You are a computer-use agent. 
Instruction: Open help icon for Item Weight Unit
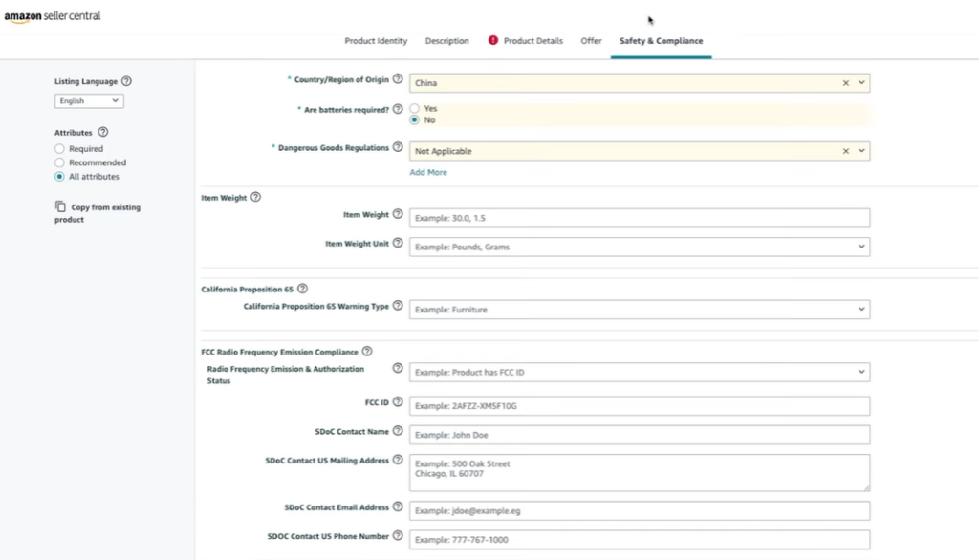pyautogui.click(x=398, y=243)
